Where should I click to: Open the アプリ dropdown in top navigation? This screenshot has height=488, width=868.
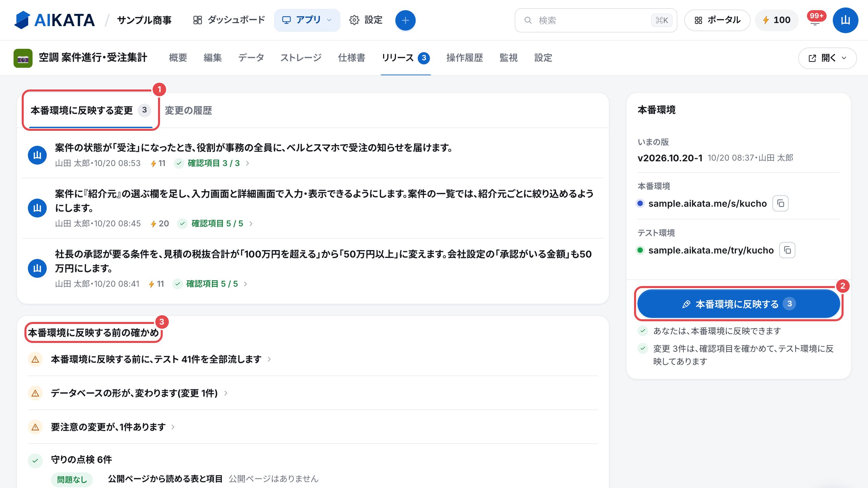pyautogui.click(x=307, y=20)
